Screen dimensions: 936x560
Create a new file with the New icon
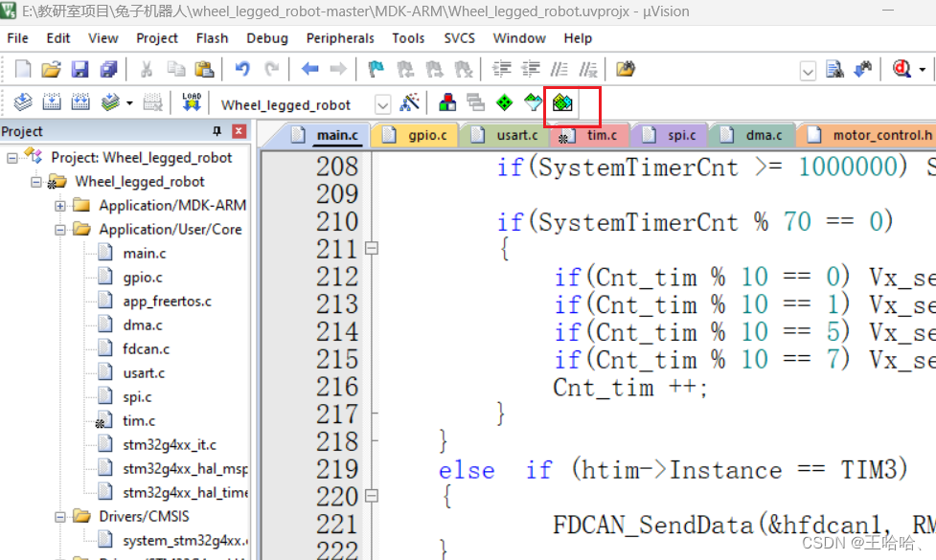[23, 69]
